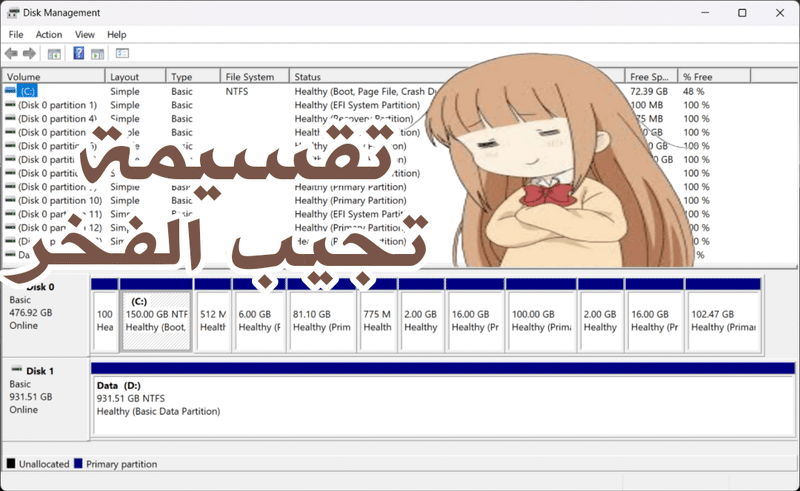Click the drive icon beside (Disk 0 partition 4)
This screenshot has height=491, width=800.
(x=10, y=118)
